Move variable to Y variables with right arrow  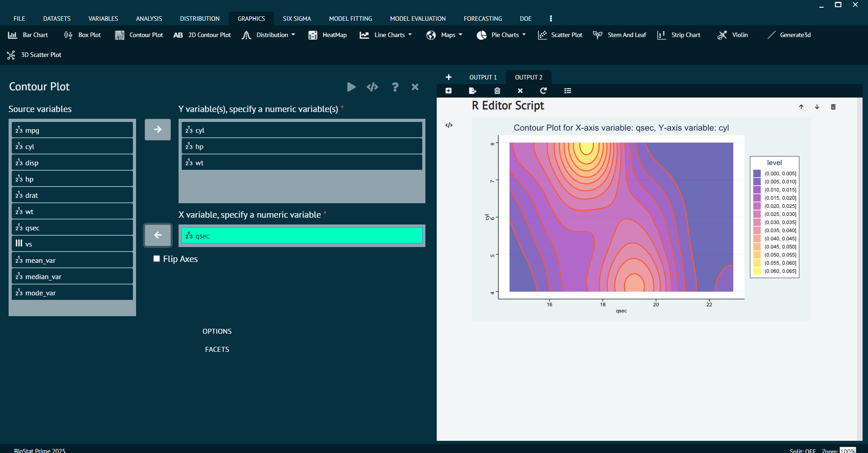tap(158, 130)
